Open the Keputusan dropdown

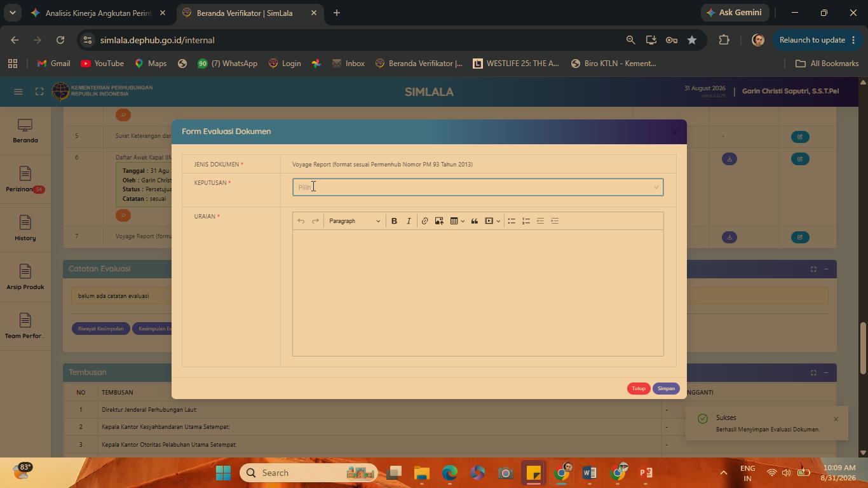(478, 187)
